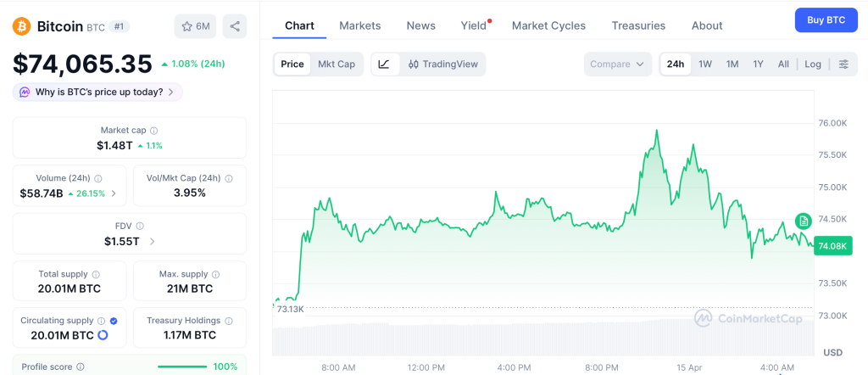Viewport: 868px width, 375px height.
Task: Expand Volume (24h) details arrow
Action: coord(114,193)
